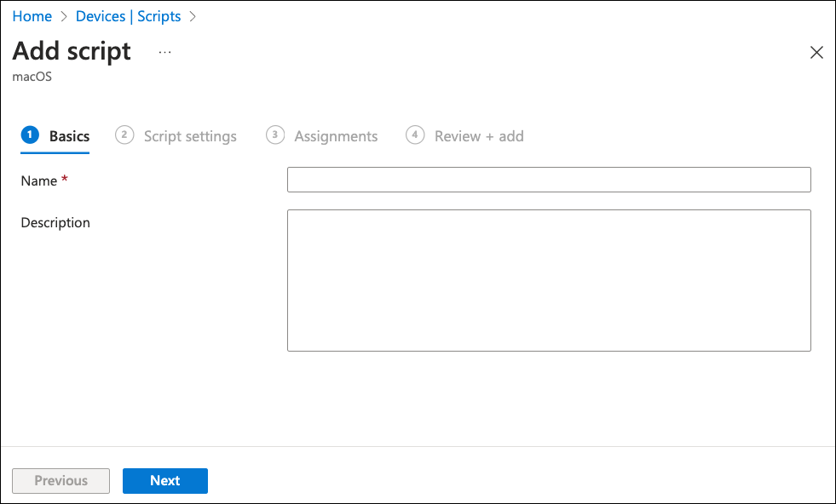Click inside the Description text area
This screenshot has height=504, width=836.
549,280
